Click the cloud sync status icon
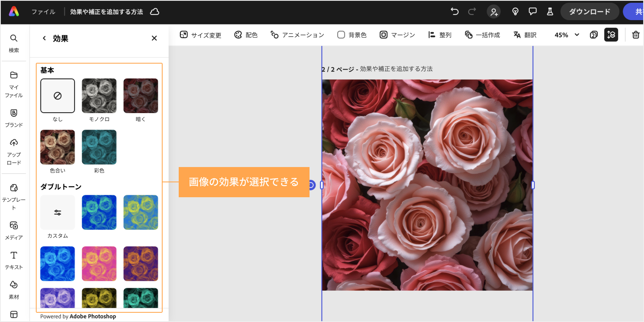 [x=155, y=12]
